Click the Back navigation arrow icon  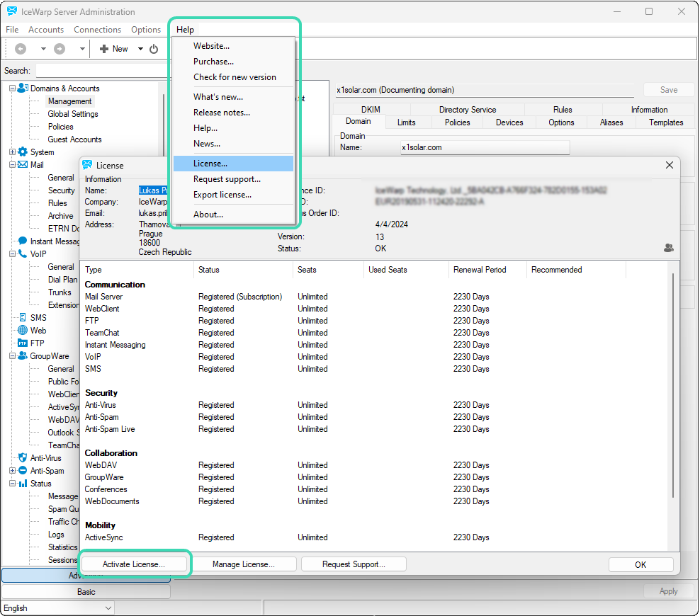coord(21,49)
